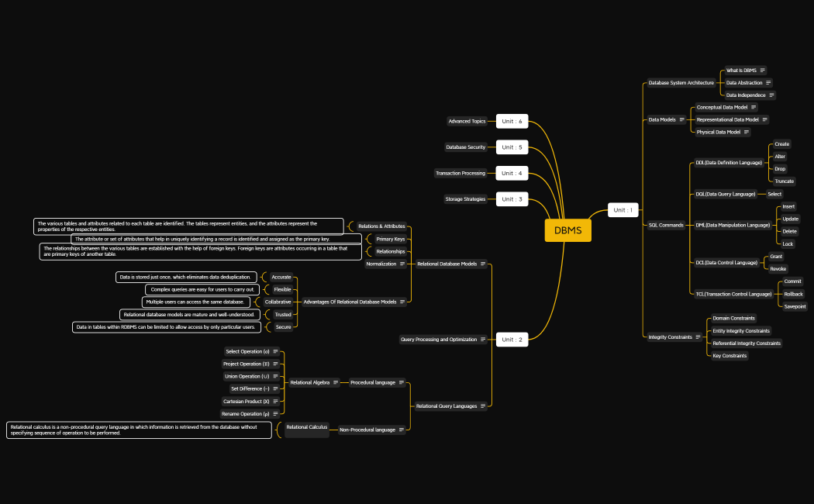This screenshot has height=504, width=814.
Task: Open notes on Conceptual Data Model node
Action: coord(754,107)
